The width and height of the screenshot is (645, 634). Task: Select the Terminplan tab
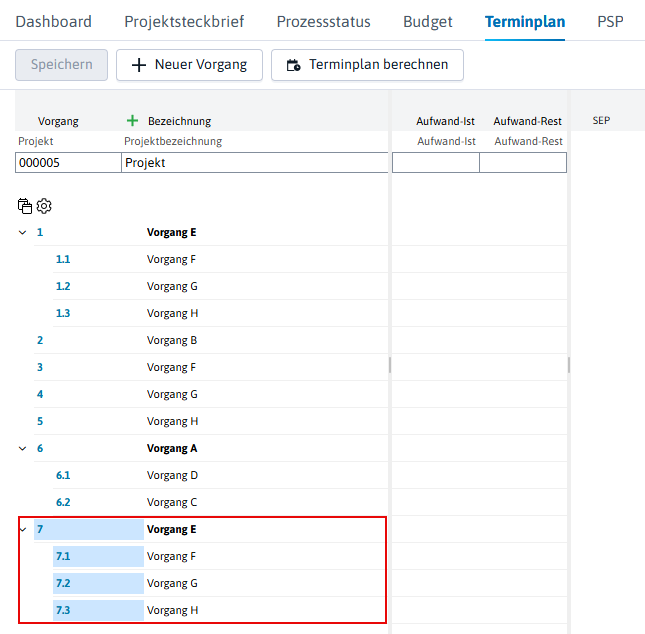pyautogui.click(x=525, y=21)
